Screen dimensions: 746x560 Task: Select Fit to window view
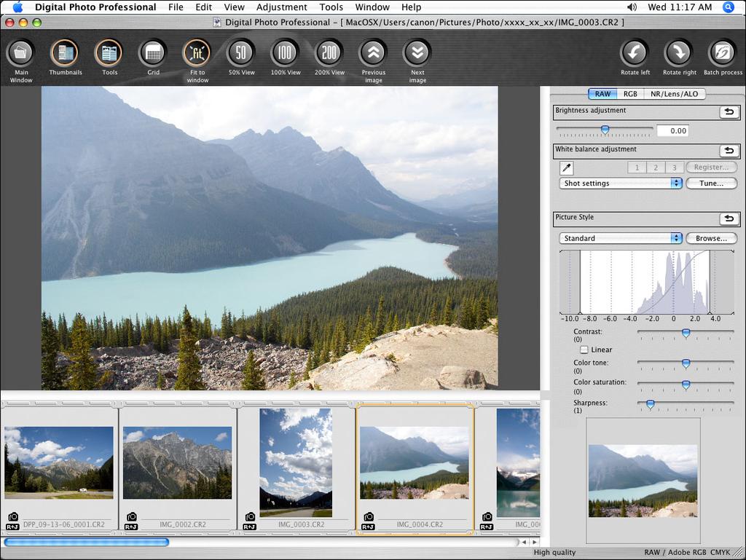click(x=197, y=52)
